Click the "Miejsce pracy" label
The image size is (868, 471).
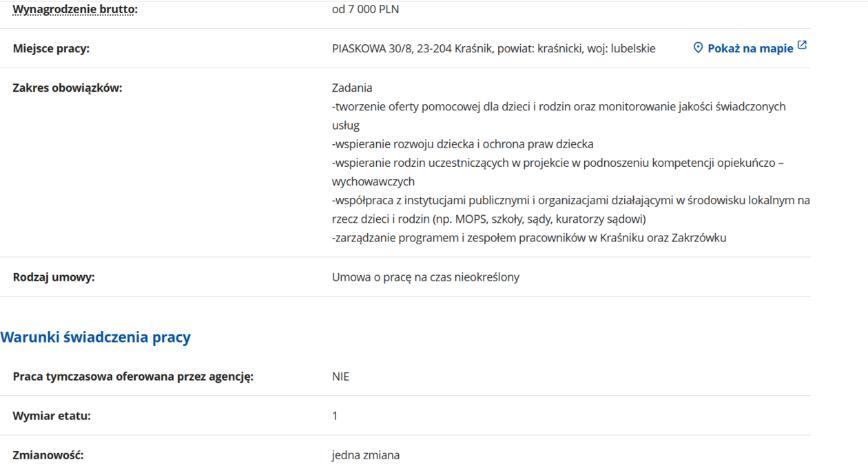tap(51, 49)
